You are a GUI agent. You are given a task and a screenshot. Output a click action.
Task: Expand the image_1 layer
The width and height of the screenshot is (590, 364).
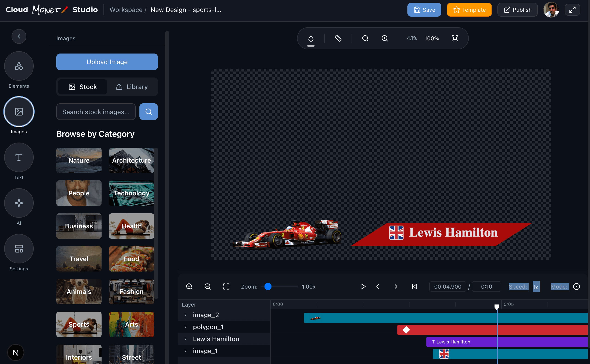(186, 351)
